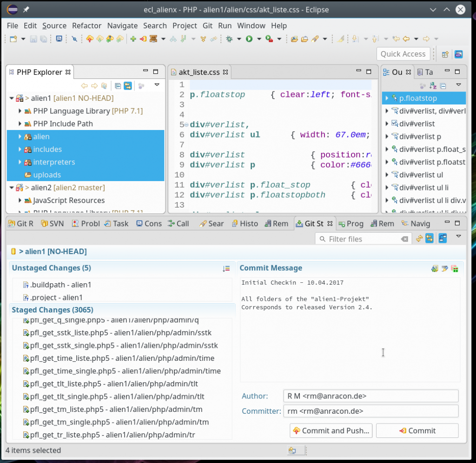Add Signed-off-by to the commit message

[445, 268]
